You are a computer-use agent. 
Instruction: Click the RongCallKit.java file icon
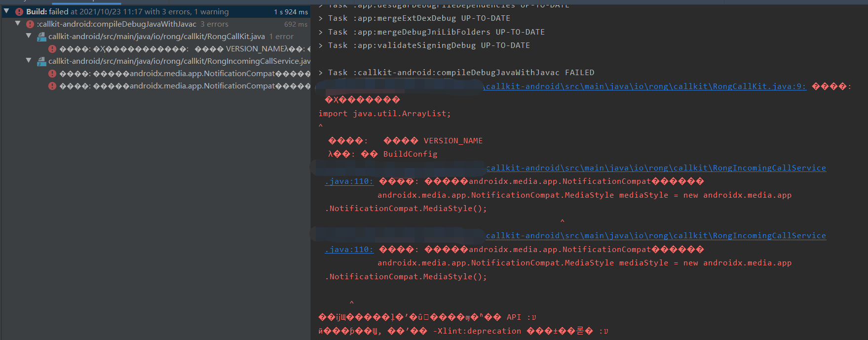(x=42, y=36)
